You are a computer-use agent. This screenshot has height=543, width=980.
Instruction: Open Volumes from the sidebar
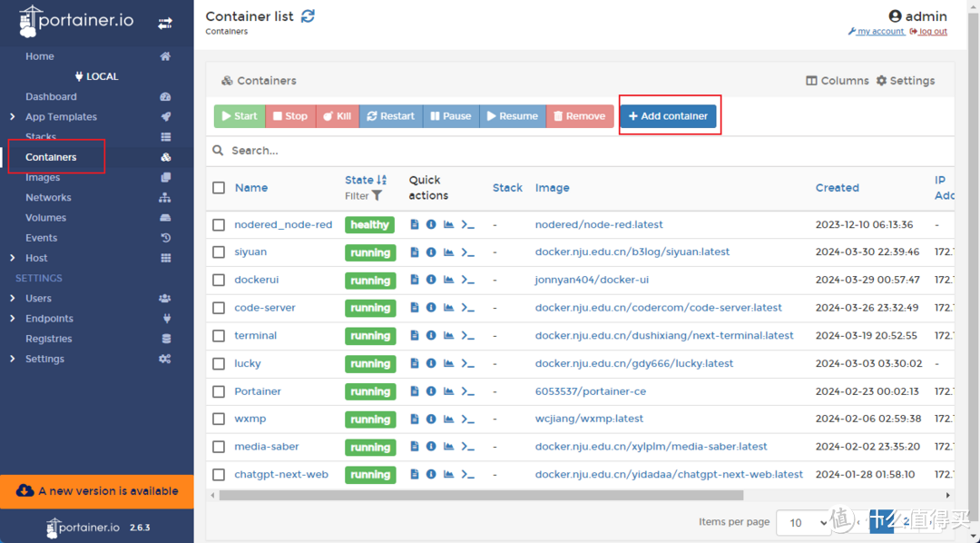(x=45, y=218)
